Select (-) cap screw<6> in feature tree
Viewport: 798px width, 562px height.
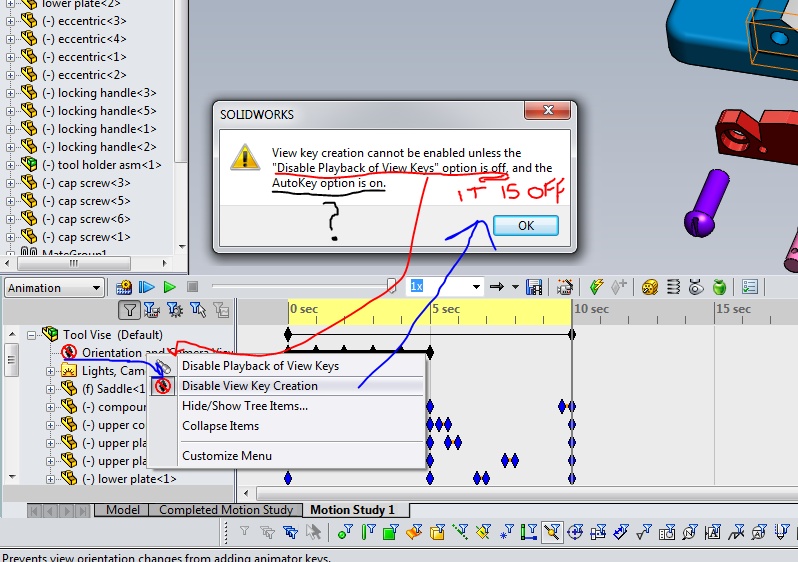tap(86, 219)
